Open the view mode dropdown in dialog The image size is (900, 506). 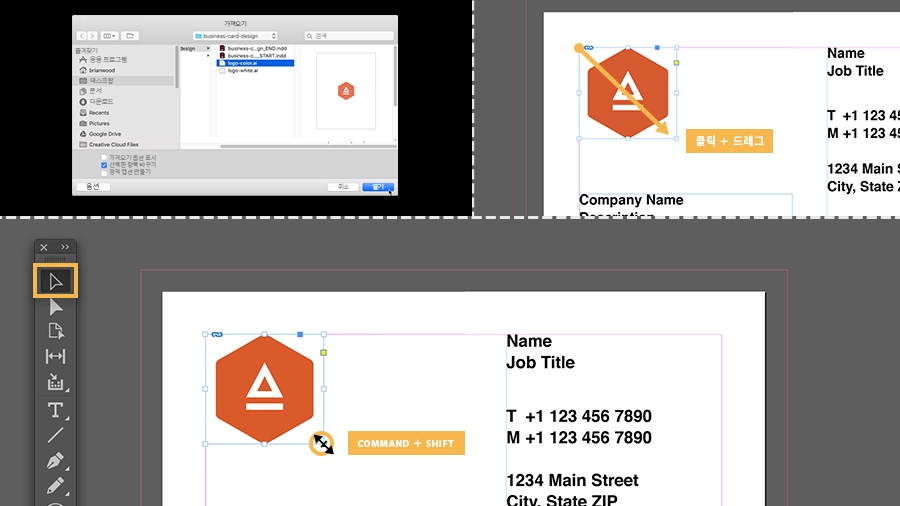[x=109, y=36]
